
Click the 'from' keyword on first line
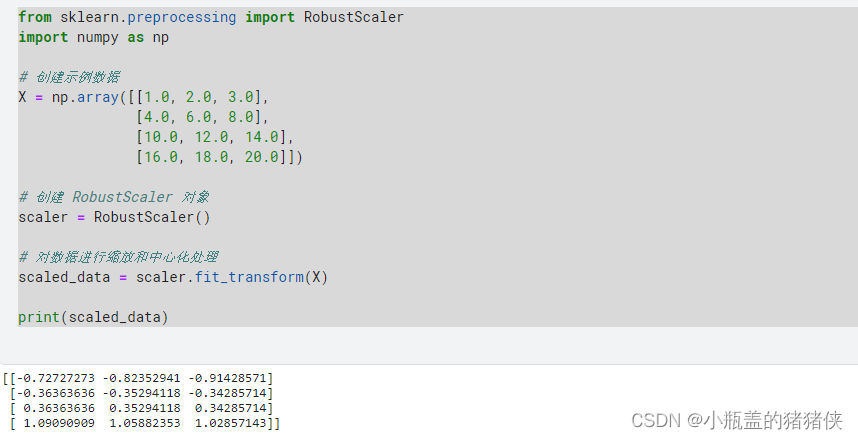(35, 17)
